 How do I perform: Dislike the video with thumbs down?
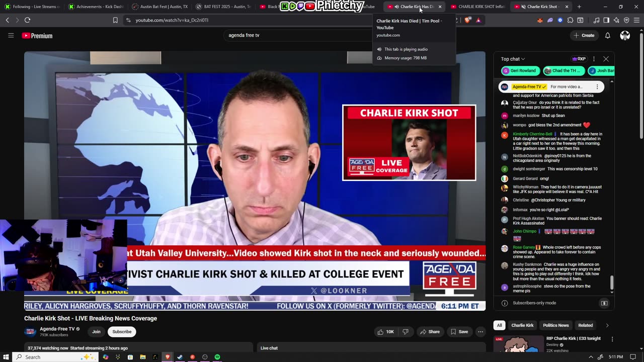(405, 332)
